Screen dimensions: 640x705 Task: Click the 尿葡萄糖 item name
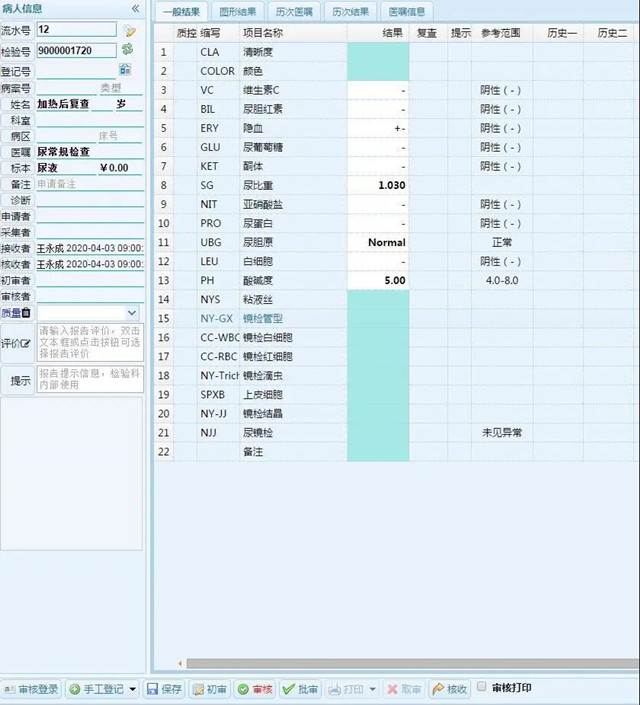pos(263,147)
